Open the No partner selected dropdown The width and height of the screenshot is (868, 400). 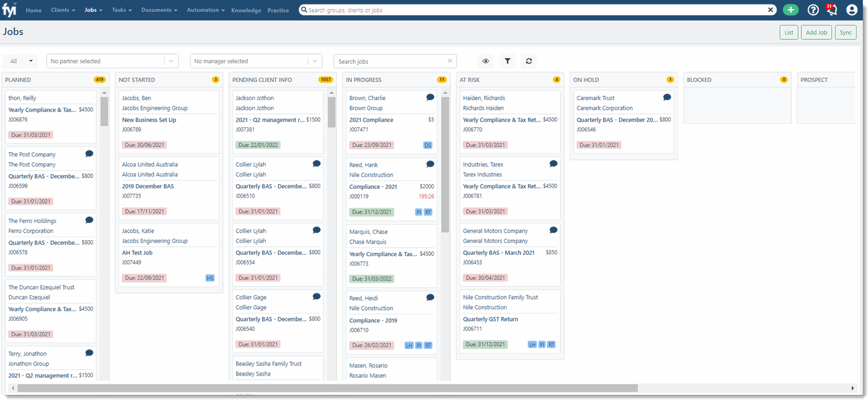click(113, 61)
